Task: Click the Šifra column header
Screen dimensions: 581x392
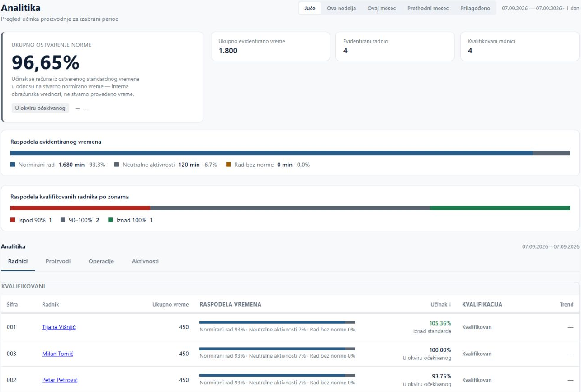Action: tap(12, 304)
